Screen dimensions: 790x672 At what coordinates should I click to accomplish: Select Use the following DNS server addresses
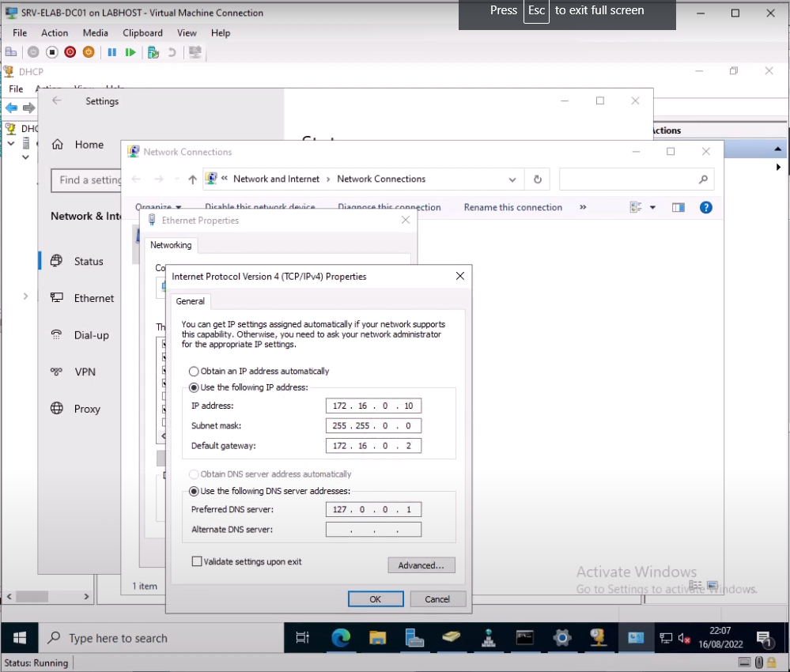[192, 491]
